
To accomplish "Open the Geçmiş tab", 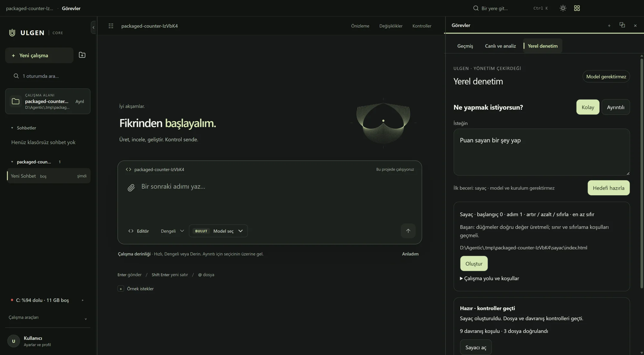I will pyautogui.click(x=465, y=46).
